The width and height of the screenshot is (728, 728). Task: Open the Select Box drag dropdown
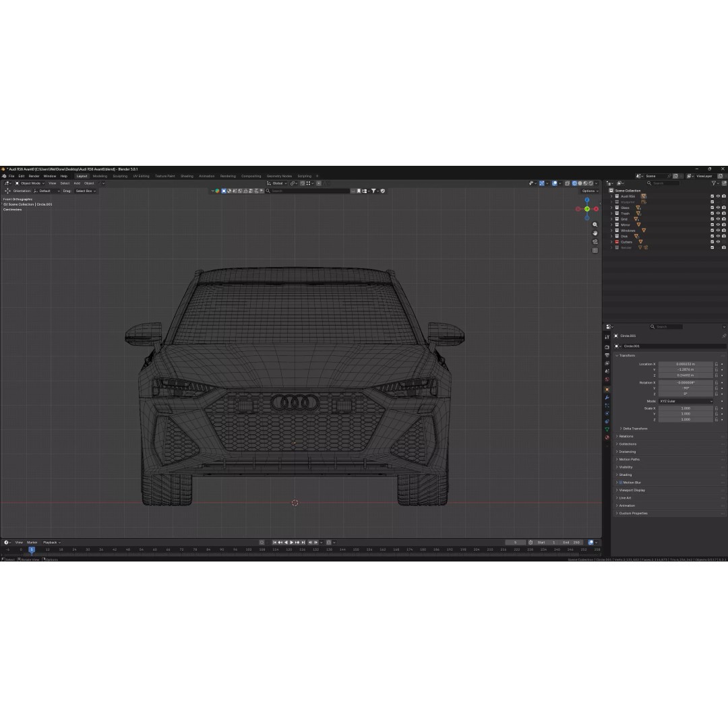[x=86, y=191]
